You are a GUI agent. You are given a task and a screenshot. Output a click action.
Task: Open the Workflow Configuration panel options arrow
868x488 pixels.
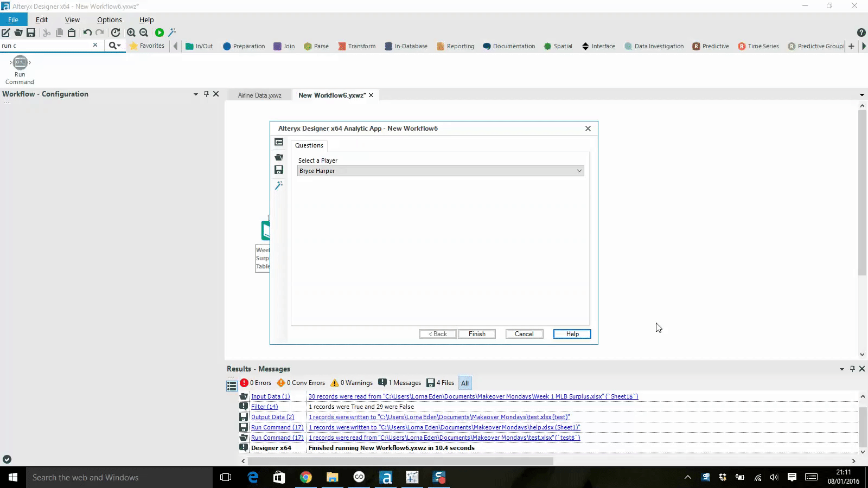click(196, 94)
